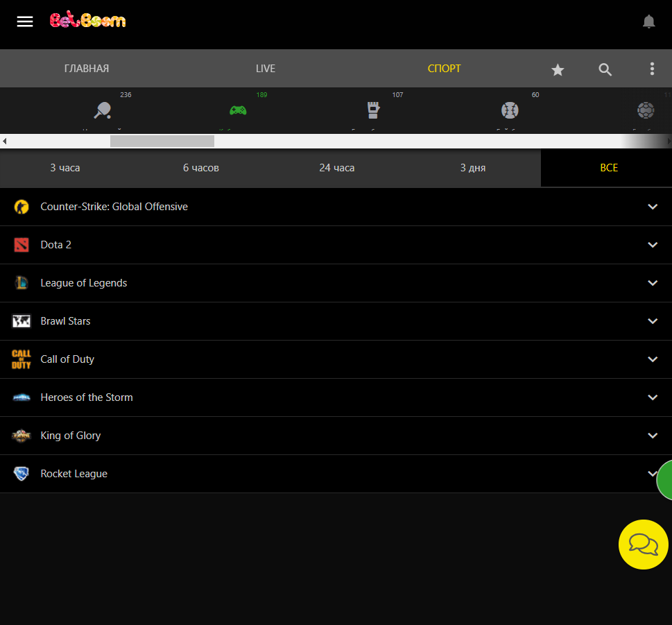Switch to the ГЛАВНАЯ tab

[x=87, y=69]
